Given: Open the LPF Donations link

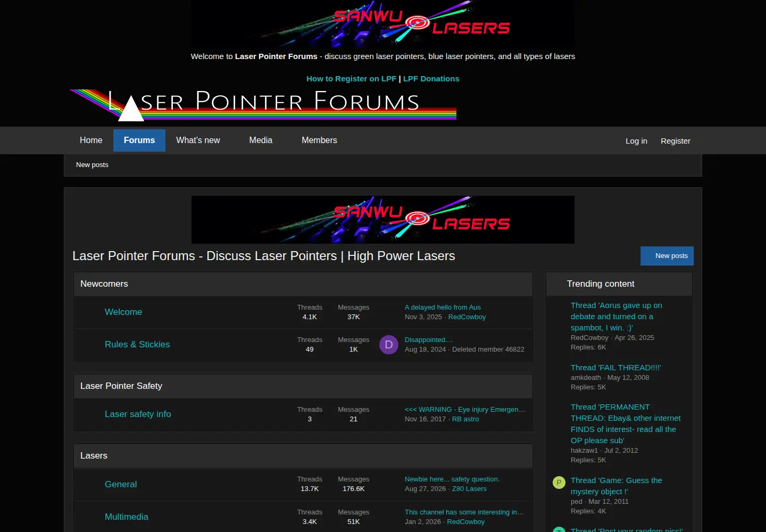Looking at the screenshot, I should pyautogui.click(x=431, y=79).
